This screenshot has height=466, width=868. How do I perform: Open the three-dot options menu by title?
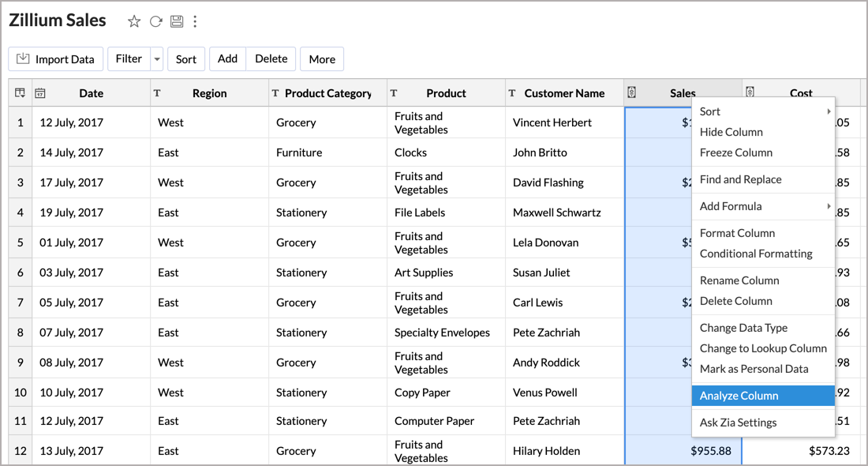point(195,21)
